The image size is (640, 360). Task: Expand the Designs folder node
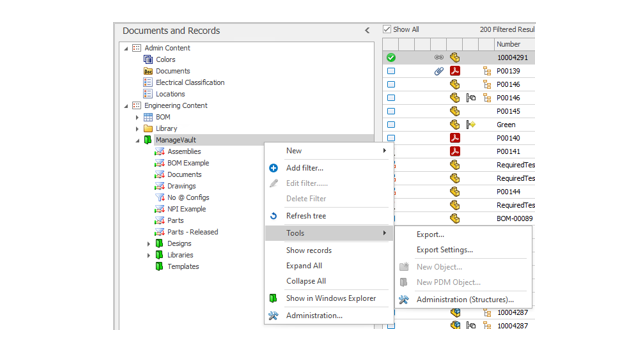pos(149,244)
